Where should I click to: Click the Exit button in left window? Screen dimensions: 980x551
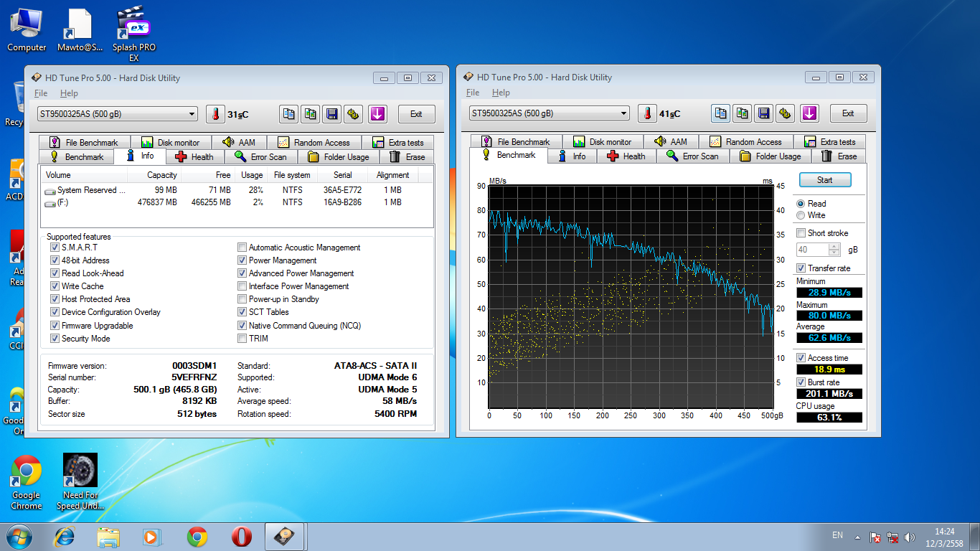tap(416, 114)
